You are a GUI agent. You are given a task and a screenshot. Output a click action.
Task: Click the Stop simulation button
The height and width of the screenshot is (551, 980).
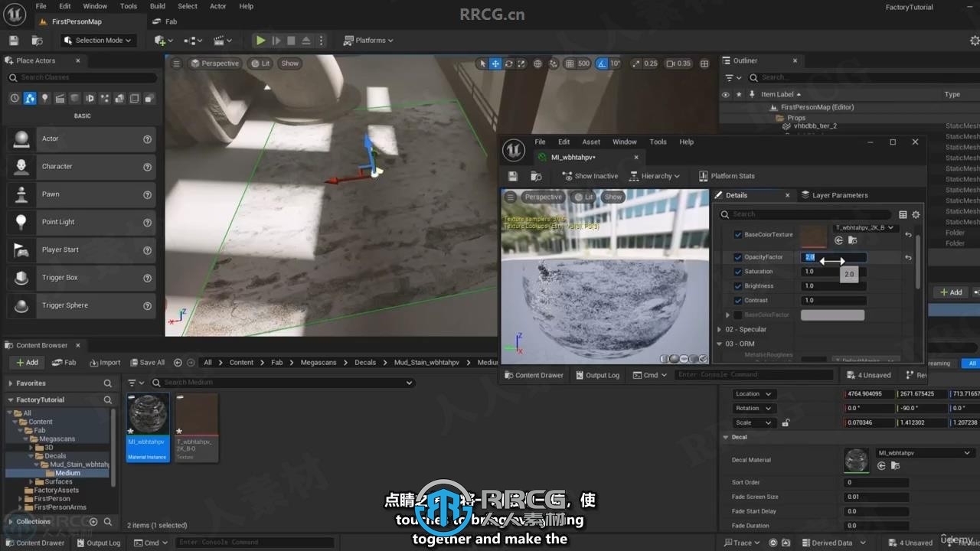click(291, 41)
